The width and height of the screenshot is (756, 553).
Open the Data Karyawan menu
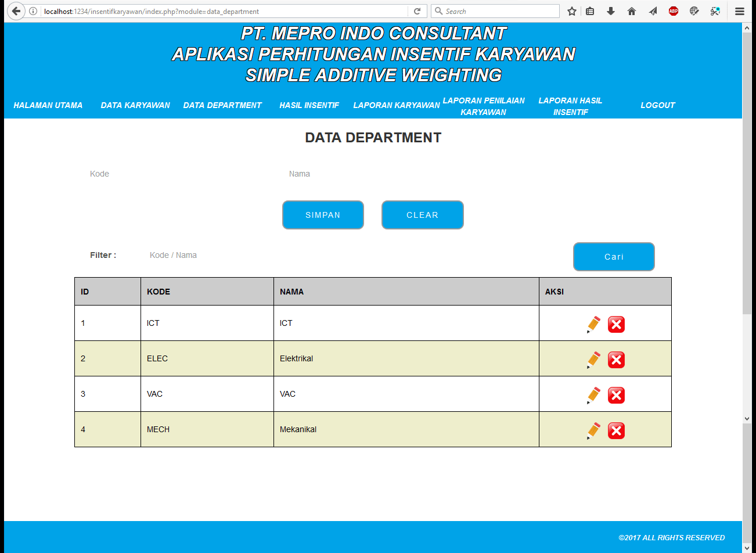pyautogui.click(x=135, y=105)
